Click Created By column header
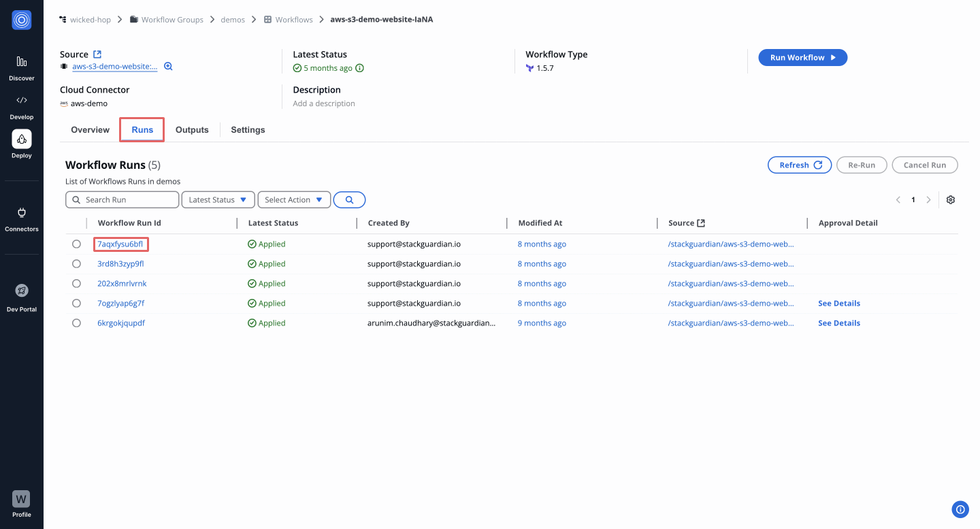The width and height of the screenshot is (980, 529). click(389, 223)
